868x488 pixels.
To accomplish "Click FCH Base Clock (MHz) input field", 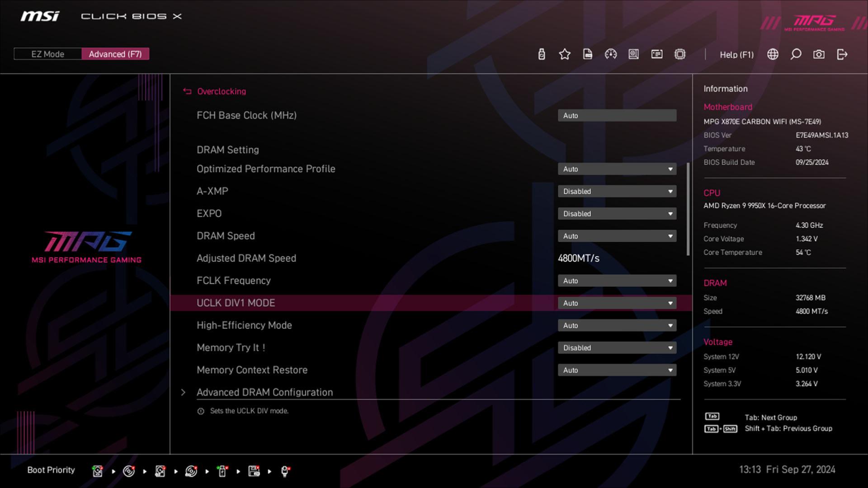I will [x=617, y=116].
